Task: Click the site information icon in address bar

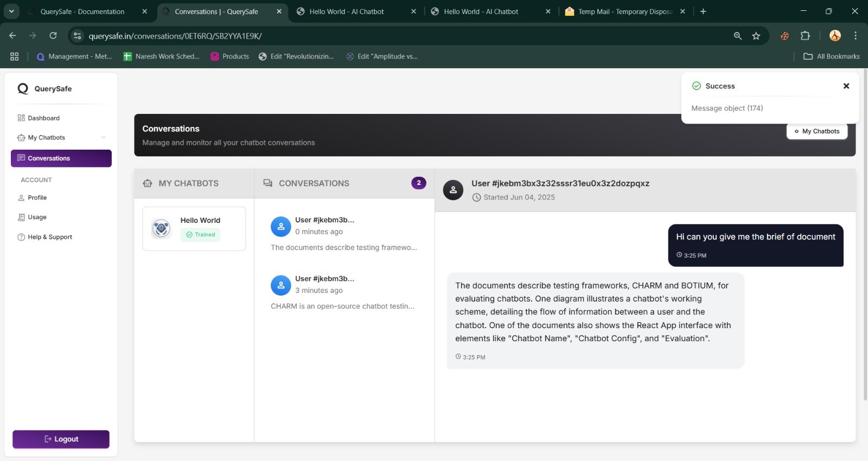Action: 77,36
